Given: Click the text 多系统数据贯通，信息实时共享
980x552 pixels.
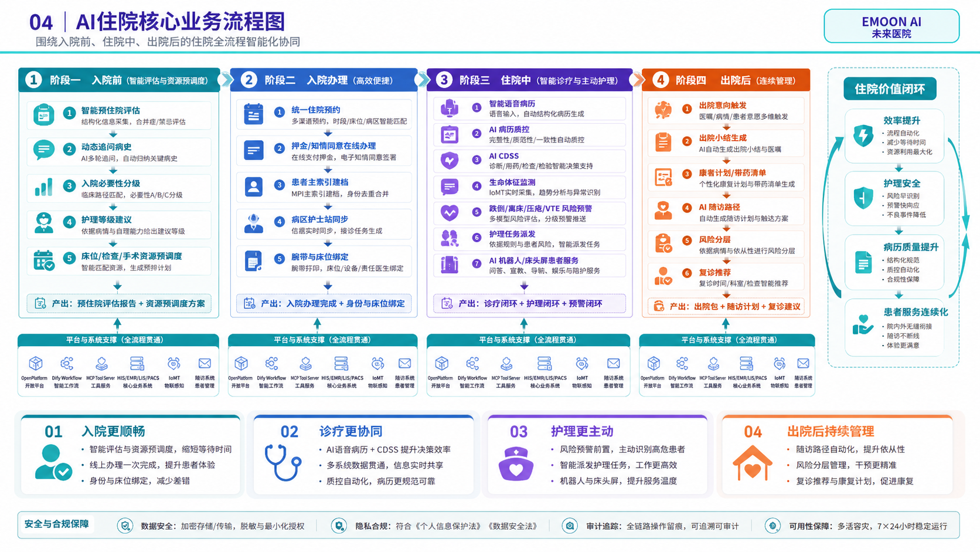Looking at the screenshot, I should point(384,465).
